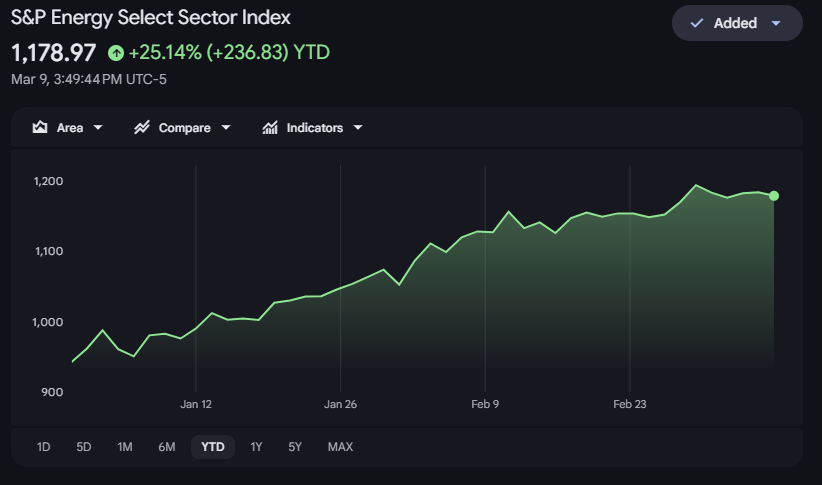
Task: Expand the Indicators dropdown arrow
Action: pyautogui.click(x=358, y=128)
